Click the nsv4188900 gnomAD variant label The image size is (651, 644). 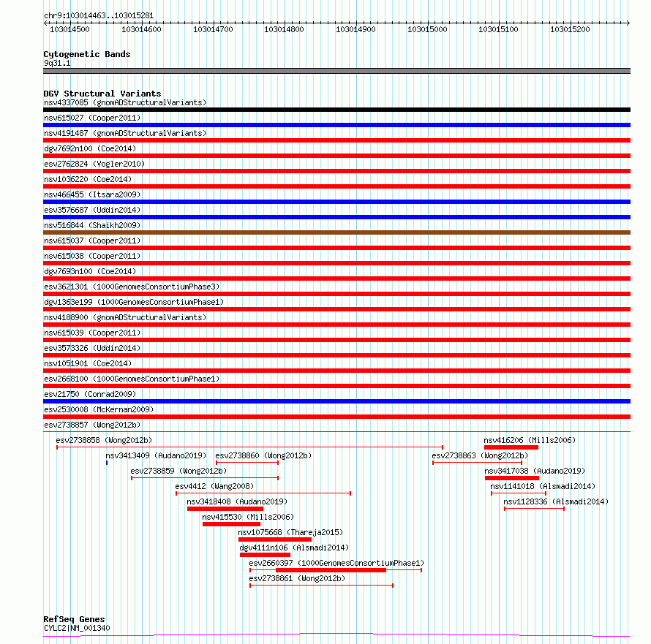point(125,317)
